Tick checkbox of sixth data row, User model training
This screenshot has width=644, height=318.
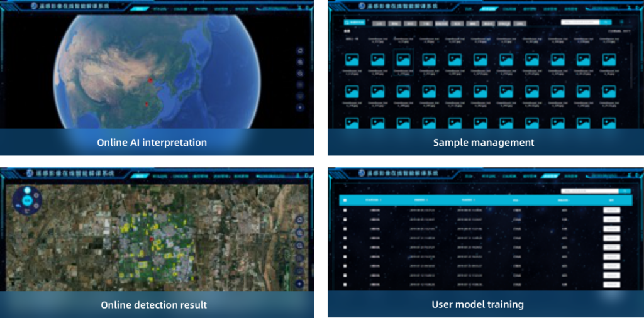[345, 257]
